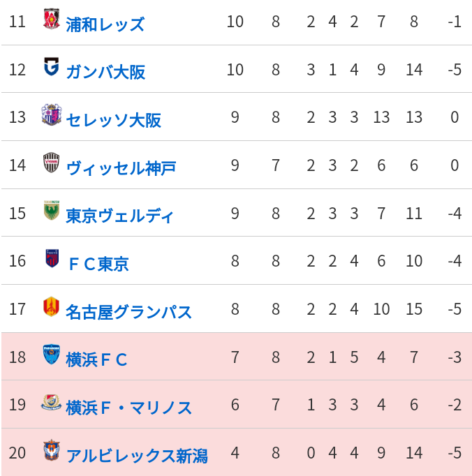Open the 東京ヴェルディ team link
Screen dimensions: 472x476
[119, 216]
